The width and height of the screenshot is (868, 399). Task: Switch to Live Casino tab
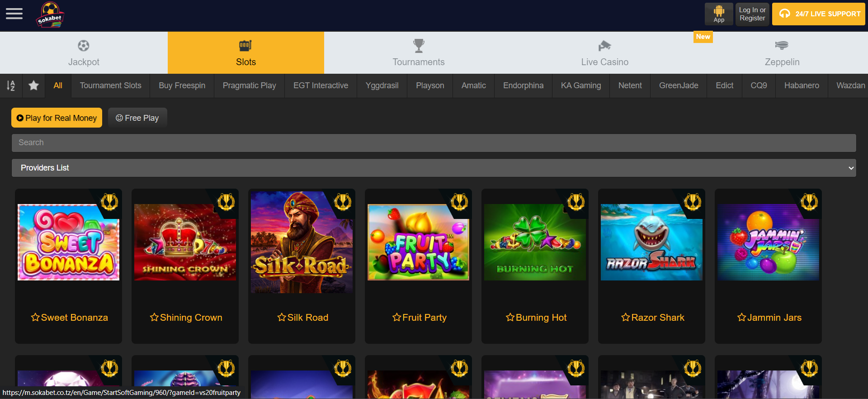(x=604, y=52)
